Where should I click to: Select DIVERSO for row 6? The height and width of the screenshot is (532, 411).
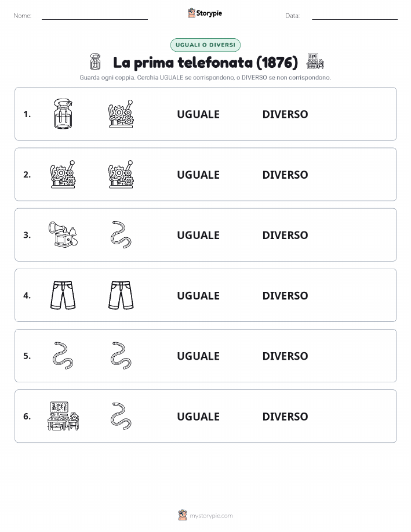[285, 417]
